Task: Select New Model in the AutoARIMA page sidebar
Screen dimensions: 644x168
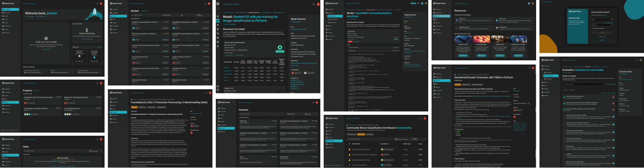Action: coord(335,16)
